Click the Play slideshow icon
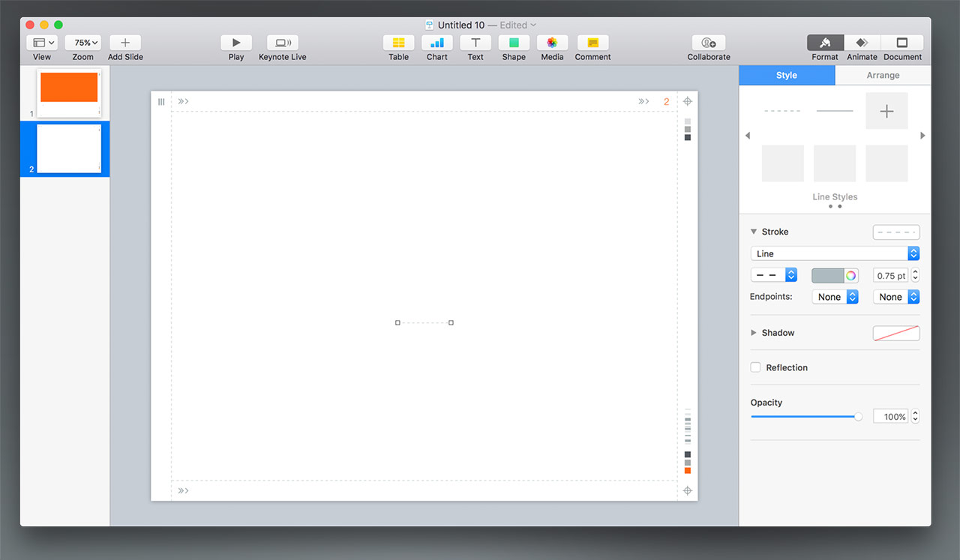 click(236, 43)
